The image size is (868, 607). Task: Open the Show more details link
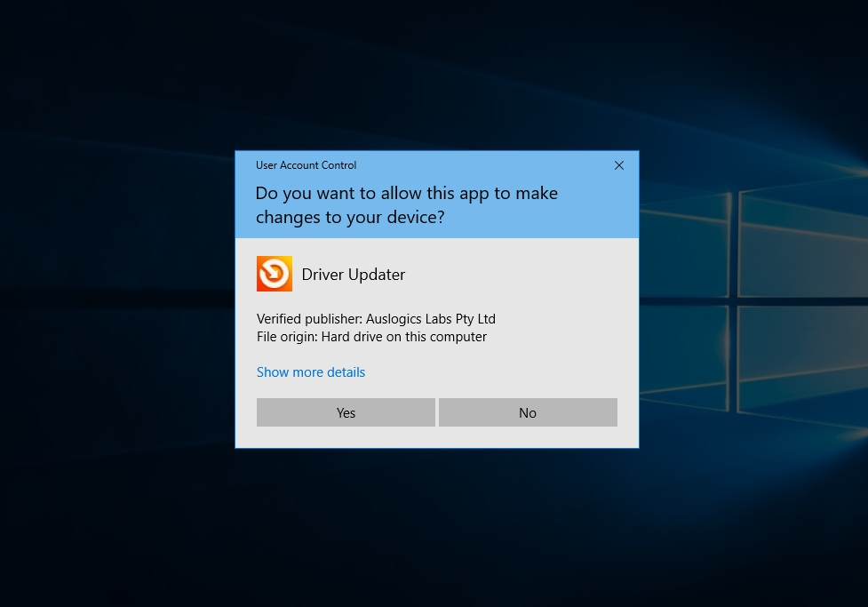pyautogui.click(x=311, y=372)
